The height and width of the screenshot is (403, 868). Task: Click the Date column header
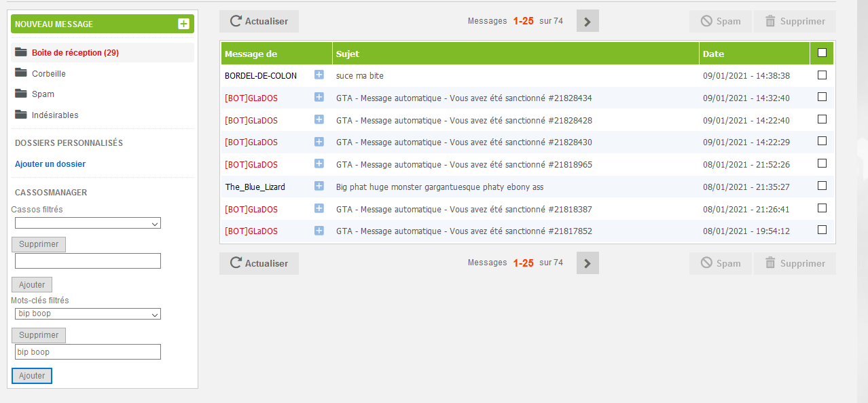tap(713, 54)
